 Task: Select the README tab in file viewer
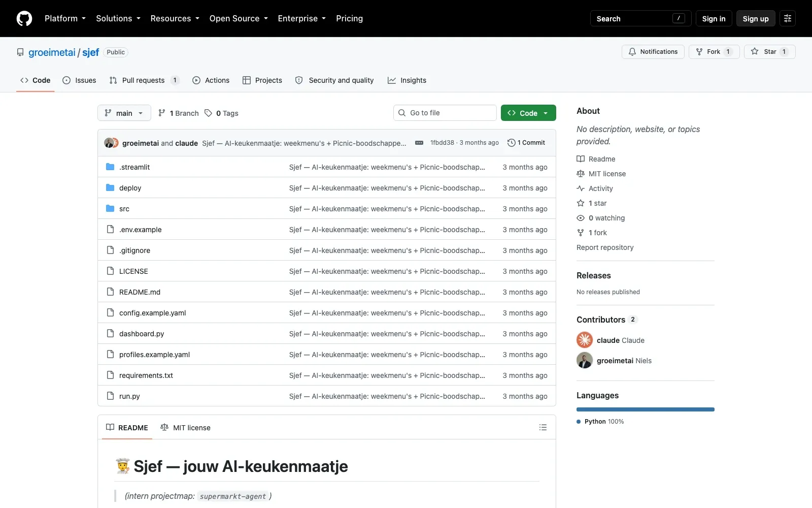tap(127, 428)
